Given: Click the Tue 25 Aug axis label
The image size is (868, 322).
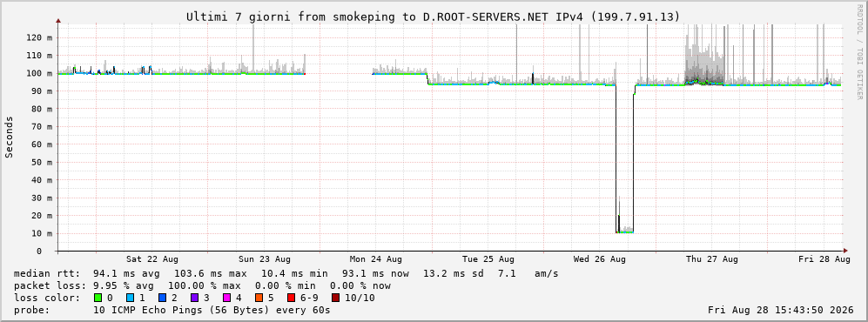Looking at the screenshot, I should pos(488,259).
